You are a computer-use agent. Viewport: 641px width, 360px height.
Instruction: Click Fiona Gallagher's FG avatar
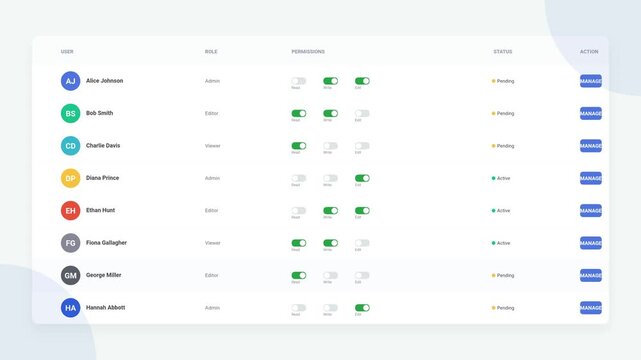pos(70,243)
